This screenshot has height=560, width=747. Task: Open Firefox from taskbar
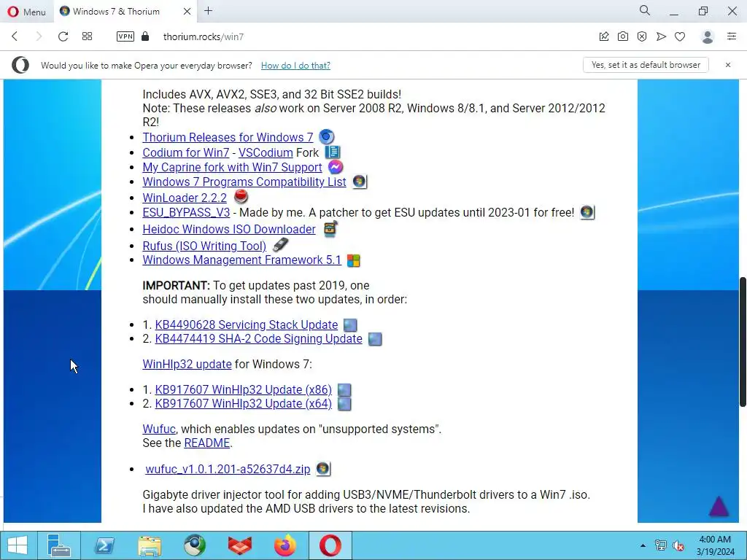pos(285,545)
